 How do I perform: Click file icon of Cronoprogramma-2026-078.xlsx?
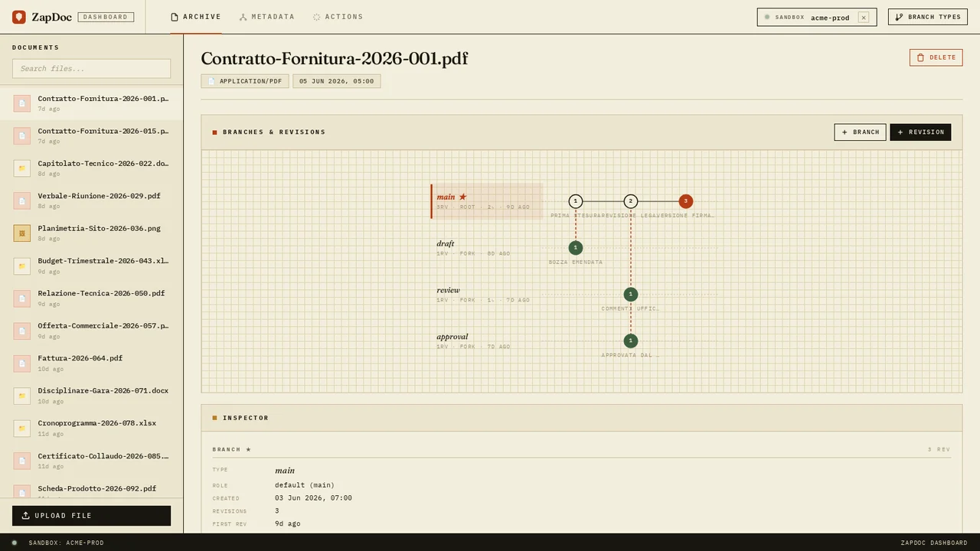tap(22, 428)
